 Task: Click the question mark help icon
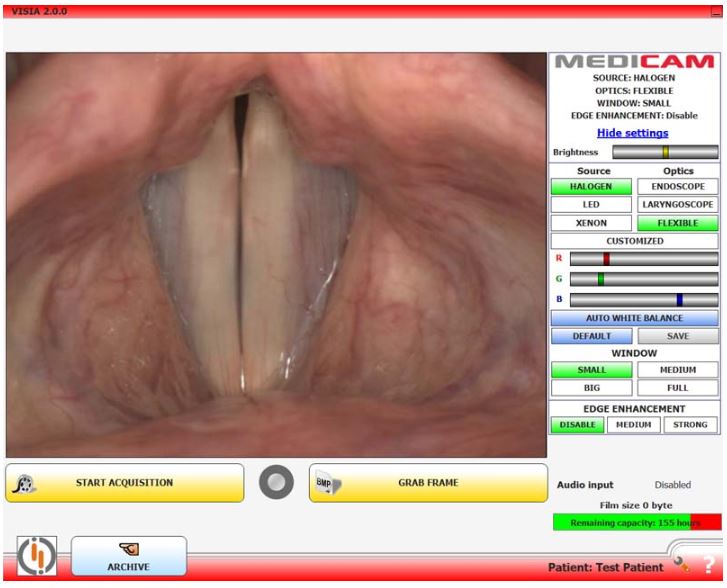pyautogui.click(x=708, y=566)
